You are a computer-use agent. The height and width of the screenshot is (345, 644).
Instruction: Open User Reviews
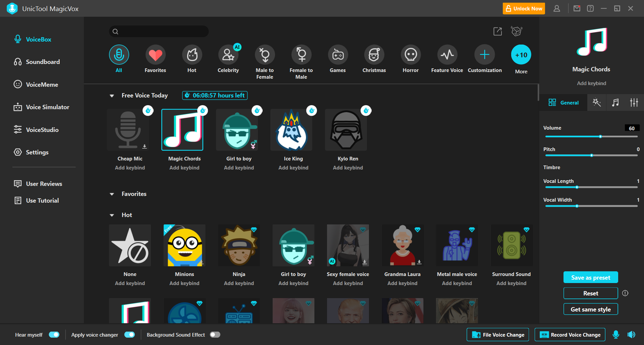coord(38,184)
